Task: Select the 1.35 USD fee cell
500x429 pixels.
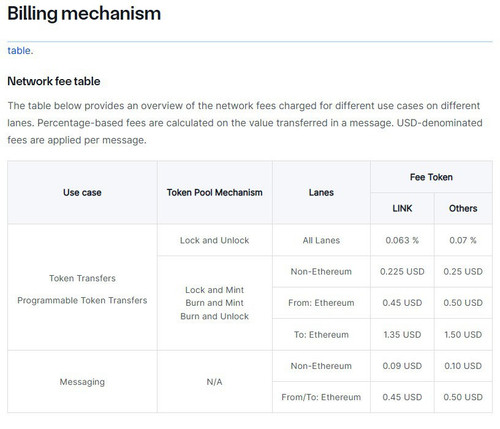Action: tap(402, 334)
